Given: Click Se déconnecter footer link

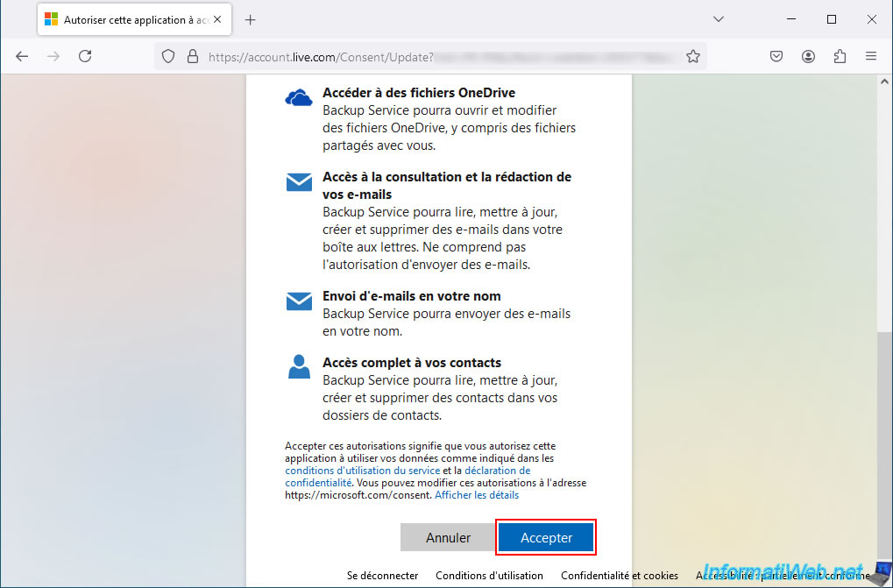Looking at the screenshot, I should point(383,576).
